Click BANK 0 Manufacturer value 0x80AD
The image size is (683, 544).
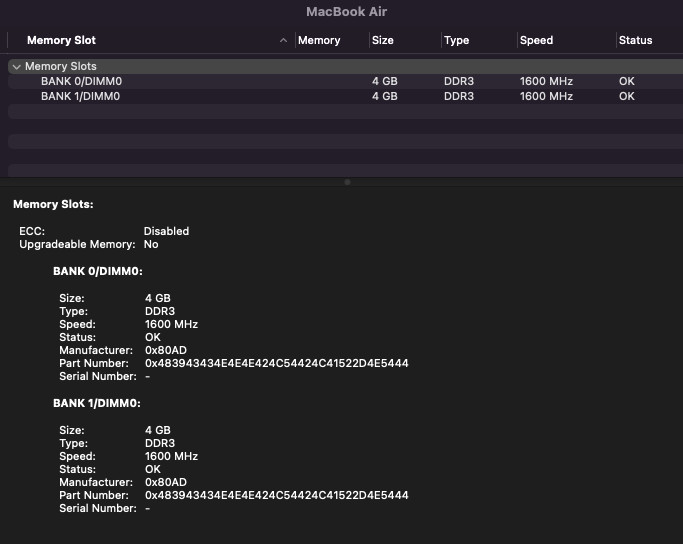click(166, 350)
